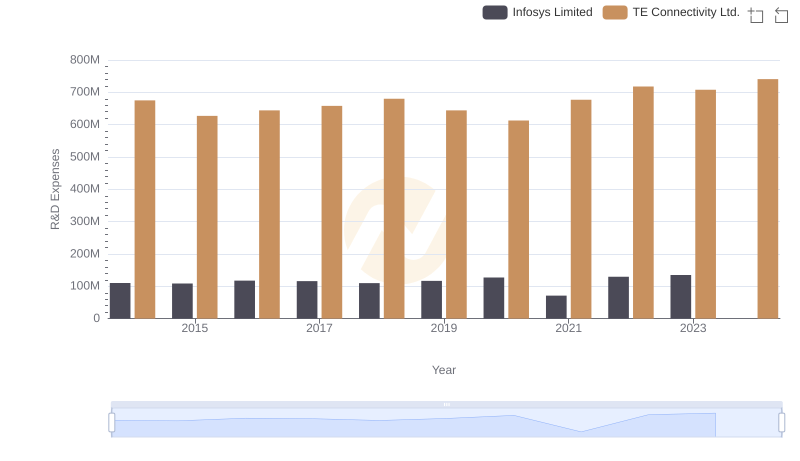Click the Infosys bar for 2015

182,301
